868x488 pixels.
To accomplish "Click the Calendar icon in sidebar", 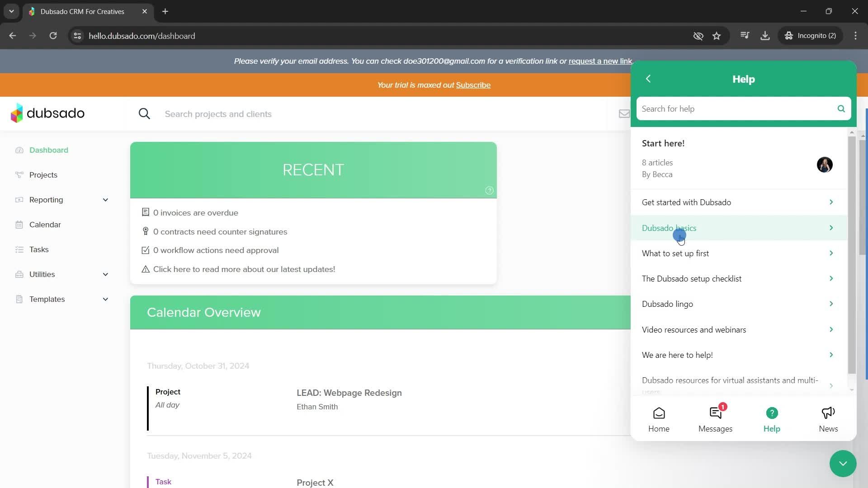I will pos(19,225).
